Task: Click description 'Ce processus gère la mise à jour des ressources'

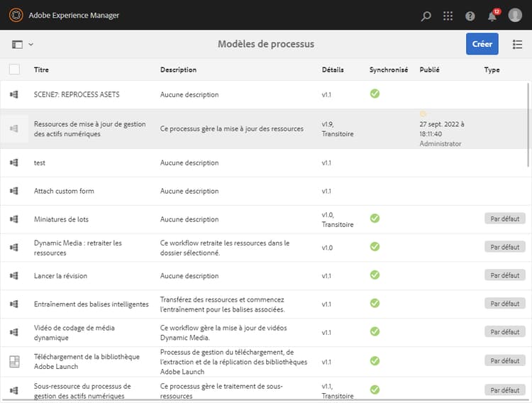Action: point(232,128)
